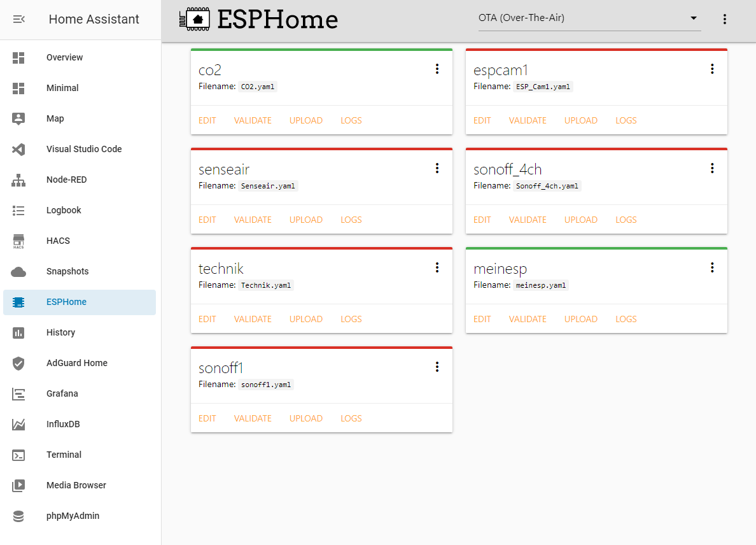
Task: Launch Terminal via its sidebar icon
Action: (18, 455)
